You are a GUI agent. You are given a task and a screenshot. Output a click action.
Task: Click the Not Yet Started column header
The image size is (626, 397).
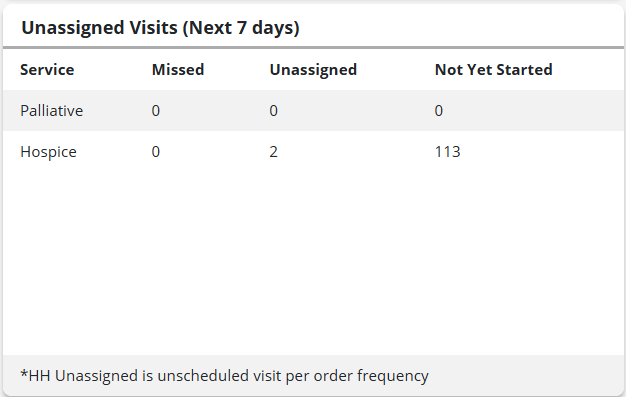(x=493, y=69)
